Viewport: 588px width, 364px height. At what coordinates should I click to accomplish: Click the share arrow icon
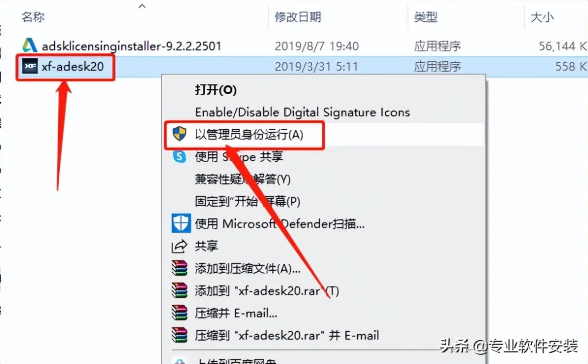point(179,246)
